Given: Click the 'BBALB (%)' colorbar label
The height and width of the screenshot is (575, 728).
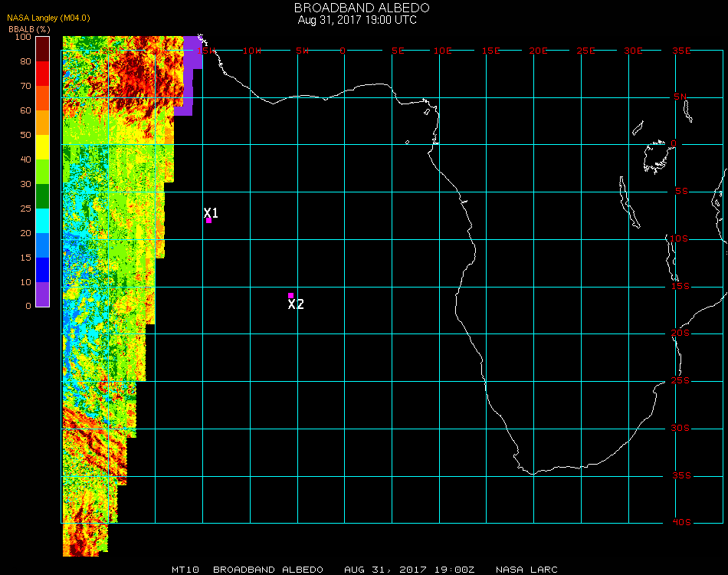Looking at the screenshot, I should pos(29,29).
